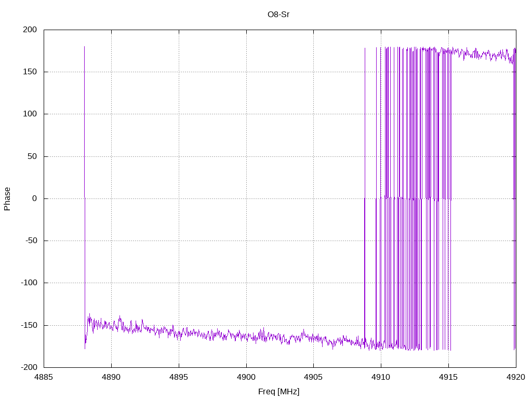Click x-axis tick label 4910
This screenshot has width=532, height=399.
(x=381, y=377)
